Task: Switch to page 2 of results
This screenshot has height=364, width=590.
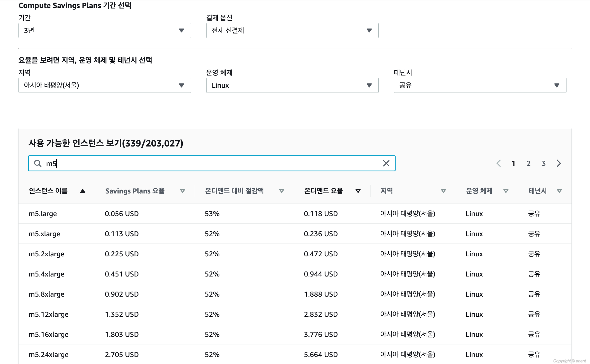Action: (528, 163)
